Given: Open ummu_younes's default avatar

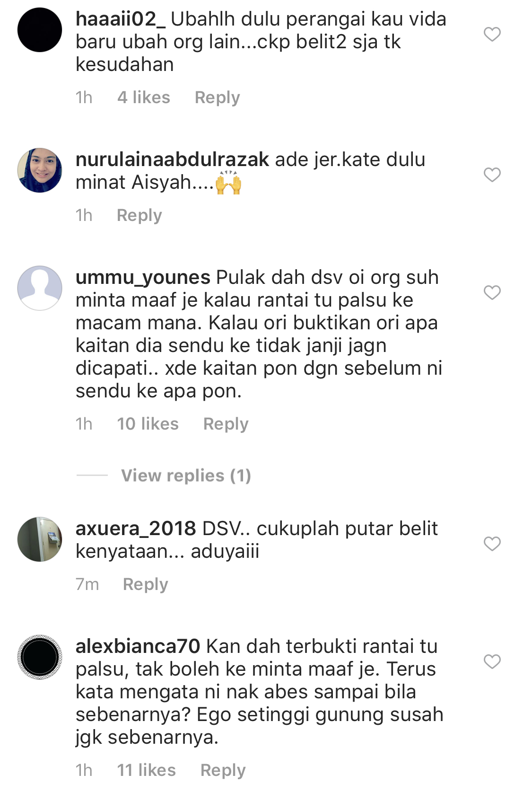Looking at the screenshot, I should point(40,288).
